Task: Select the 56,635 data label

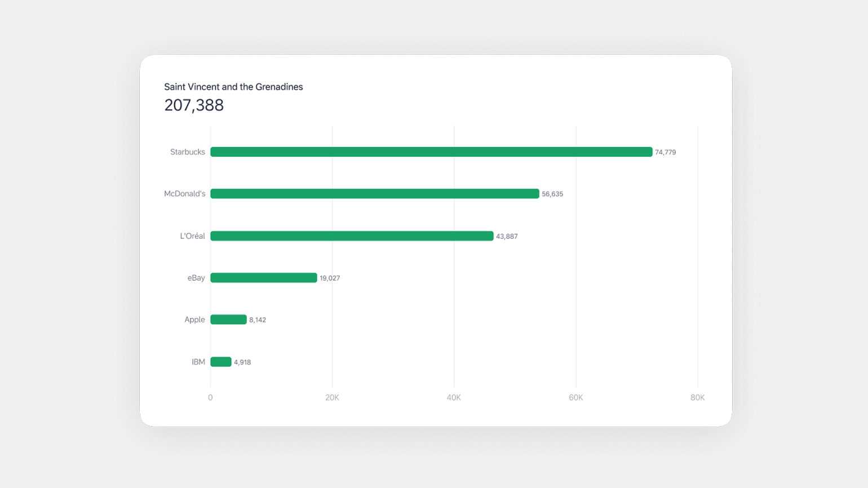Action: pyautogui.click(x=552, y=194)
